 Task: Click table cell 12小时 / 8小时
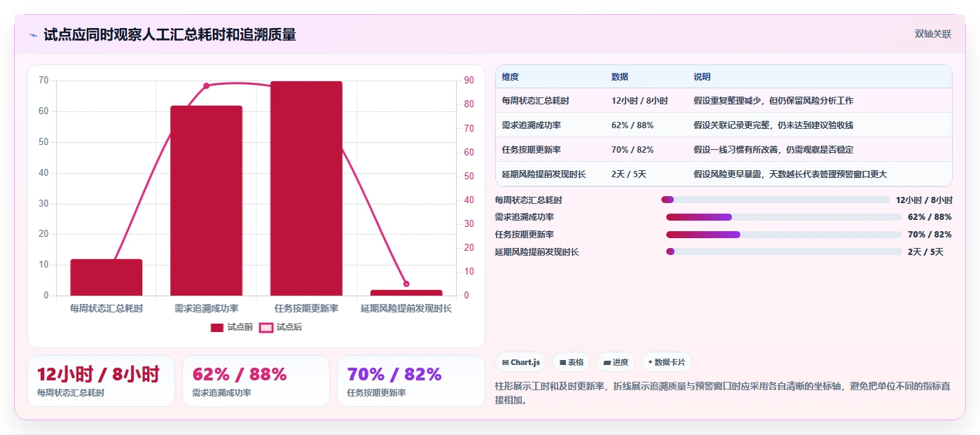(639, 101)
